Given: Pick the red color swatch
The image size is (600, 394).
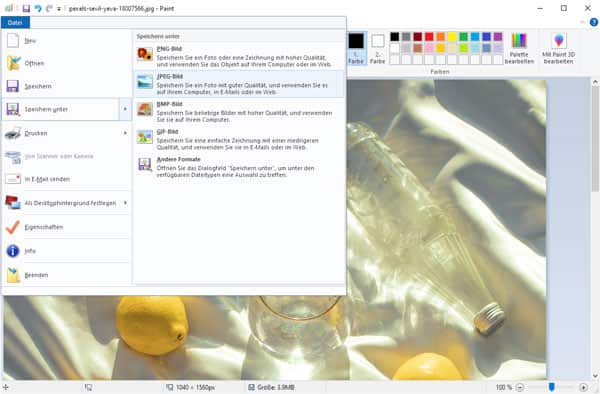Looking at the screenshot, I should click(429, 37).
